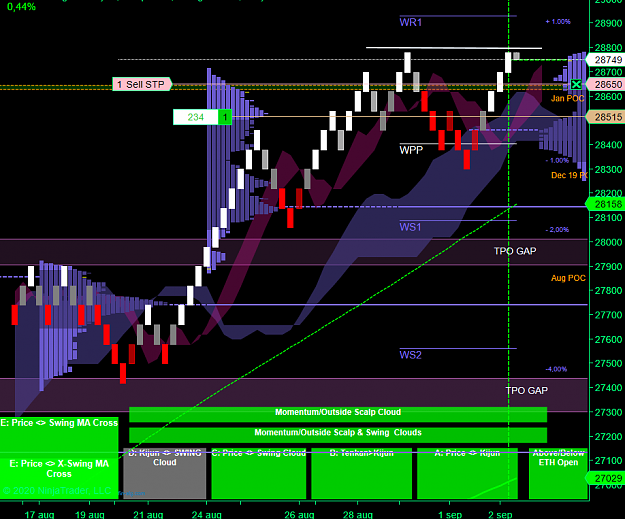Select the 28515 entry price marker
625x519 pixels.
pos(605,117)
